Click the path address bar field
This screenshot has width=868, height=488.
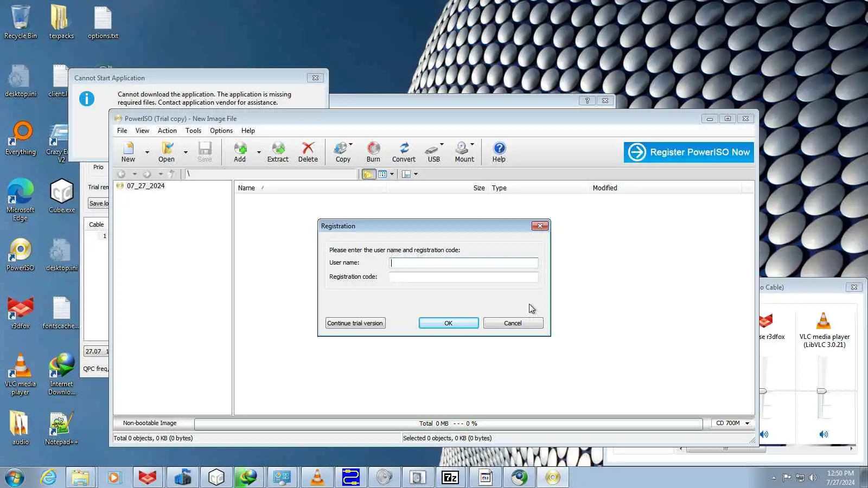(271, 174)
